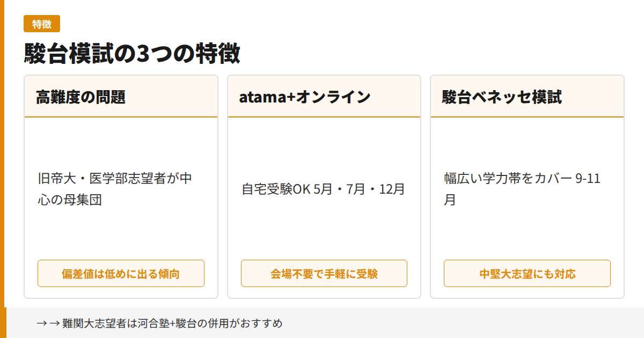The height and width of the screenshot is (338, 644).
Task: Click the orange underline below 高難度の問題
Action: [121, 116]
